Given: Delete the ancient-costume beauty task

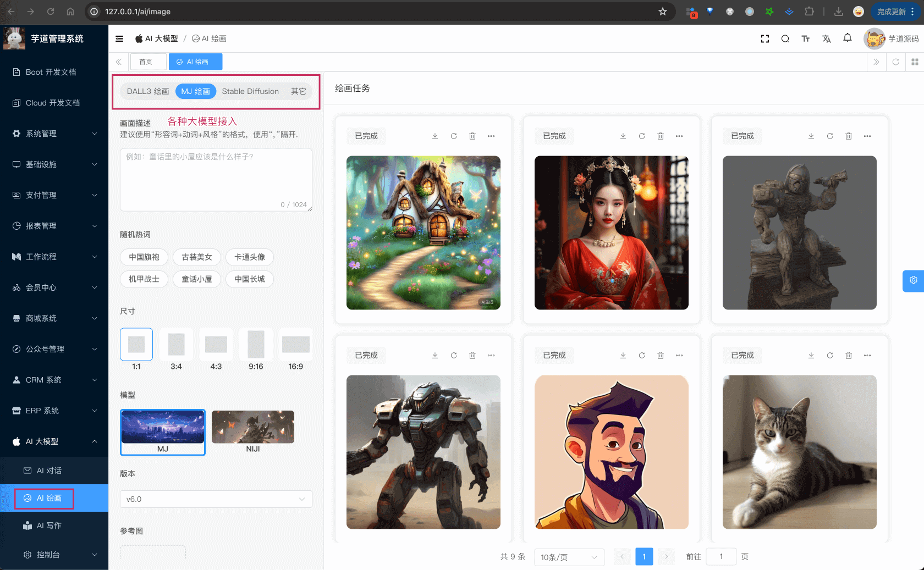Looking at the screenshot, I should 661,136.
